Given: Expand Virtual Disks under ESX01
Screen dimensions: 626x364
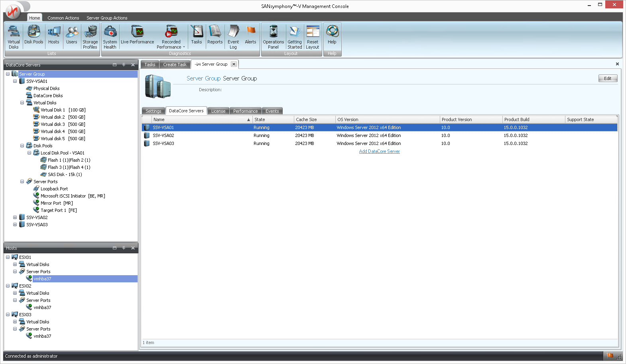Looking at the screenshot, I should pyautogui.click(x=15, y=264).
